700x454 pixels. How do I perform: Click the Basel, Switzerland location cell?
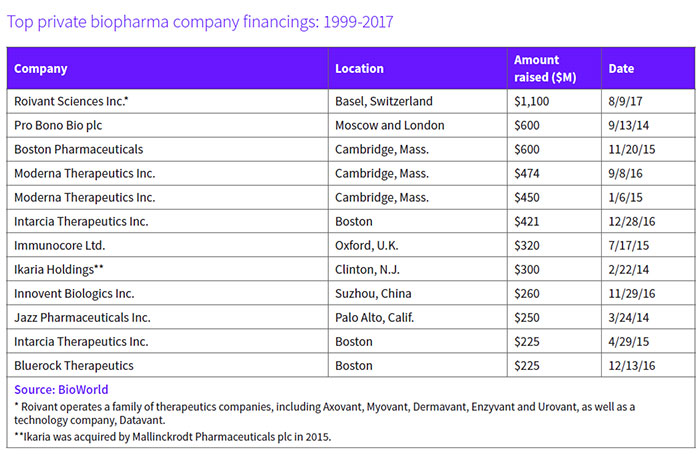pyautogui.click(x=384, y=101)
